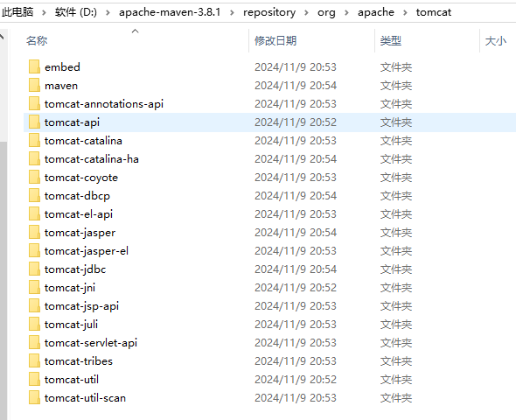Click the tomcat-jsp-api folder icon
The image size is (516, 420).
click(x=34, y=305)
